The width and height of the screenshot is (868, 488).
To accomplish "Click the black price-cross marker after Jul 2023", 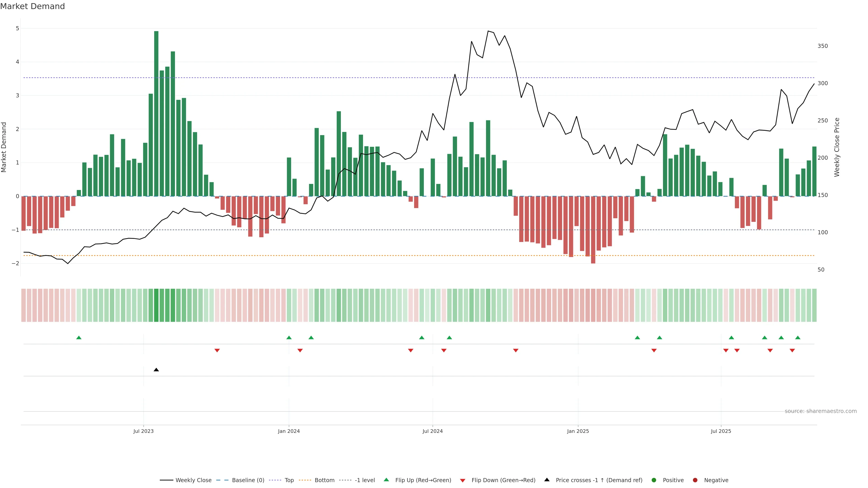I will coord(156,370).
